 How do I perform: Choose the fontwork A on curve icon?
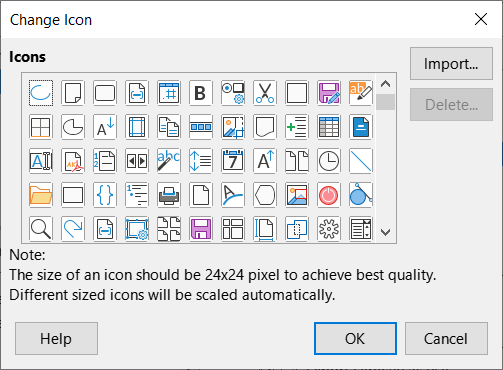pyautogui.click(x=233, y=195)
